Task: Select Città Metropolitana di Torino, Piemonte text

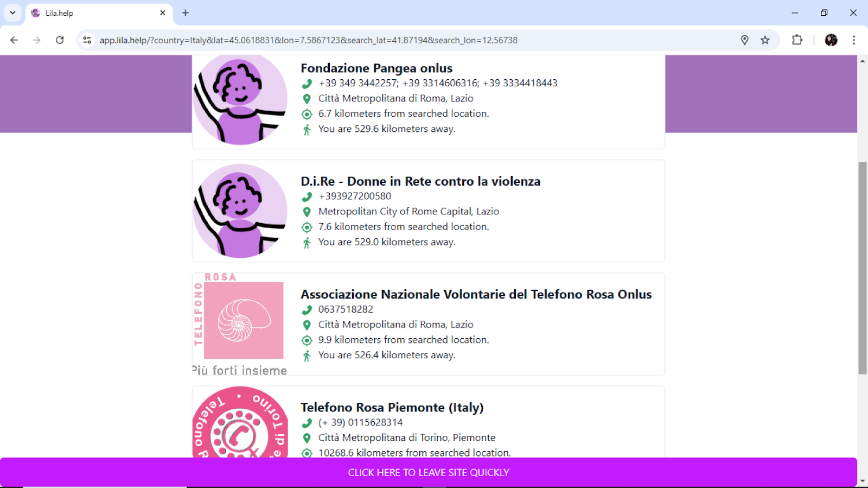Action: [x=407, y=438]
